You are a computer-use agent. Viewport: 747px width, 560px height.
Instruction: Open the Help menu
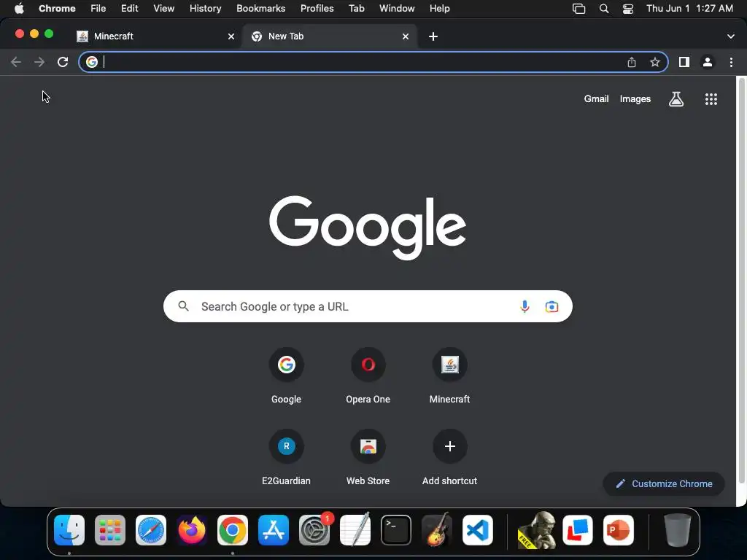pos(439,9)
